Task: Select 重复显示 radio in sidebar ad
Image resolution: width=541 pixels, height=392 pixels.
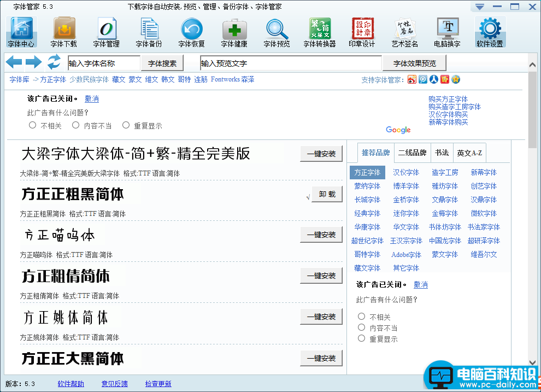Action: (361, 338)
